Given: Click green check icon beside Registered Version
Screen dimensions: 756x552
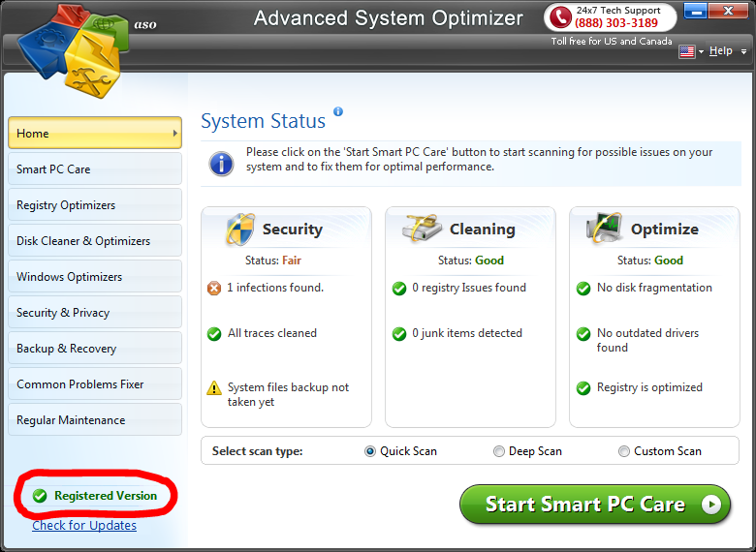Looking at the screenshot, I should pyautogui.click(x=40, y=496).
